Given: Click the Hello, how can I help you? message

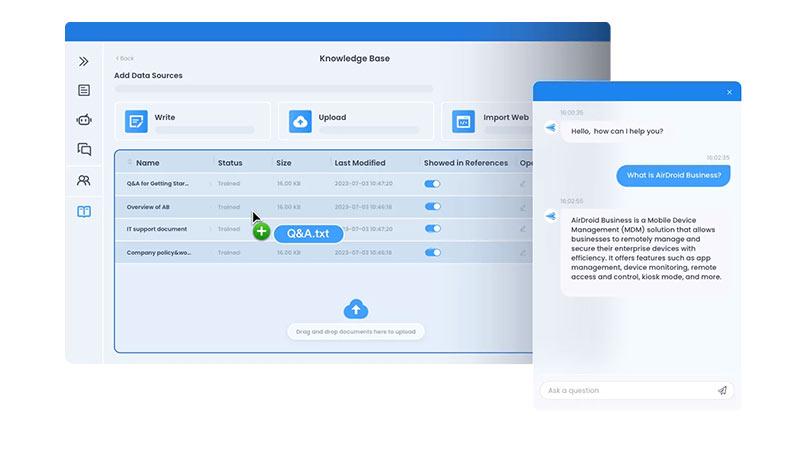Looking at the screenshot, I should tap(617, 132).
